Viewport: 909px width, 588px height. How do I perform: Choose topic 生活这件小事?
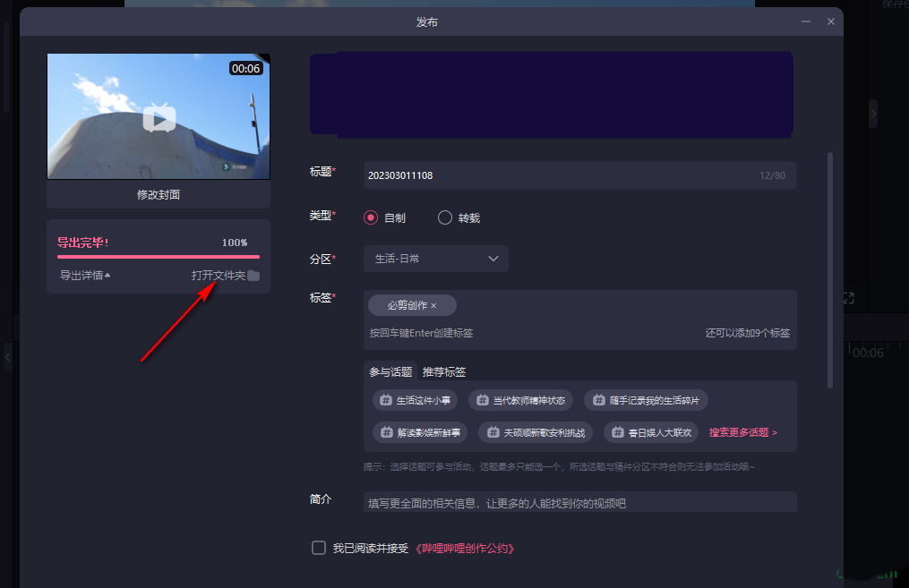coord(415,400)
